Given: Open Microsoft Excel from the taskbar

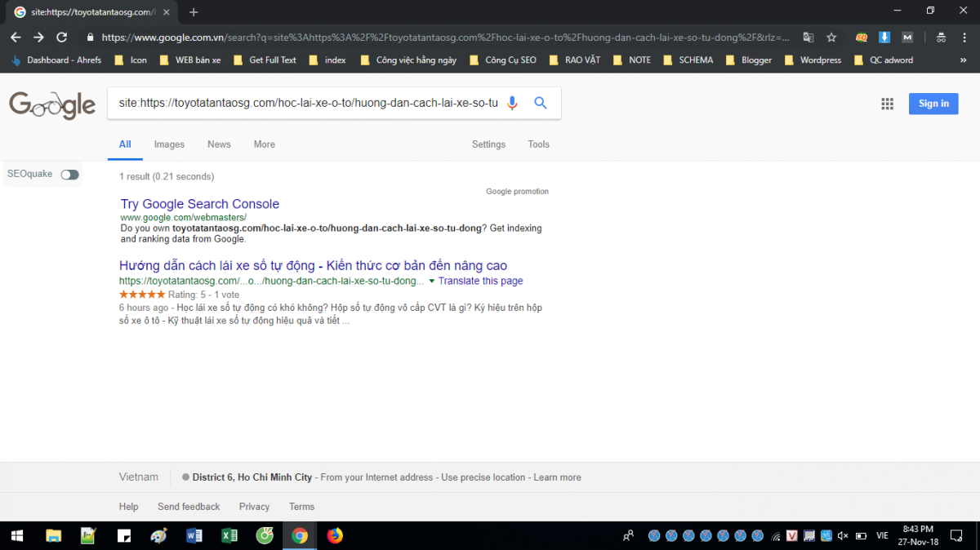Looking at the screenshot, I should (x=229, y=536).
